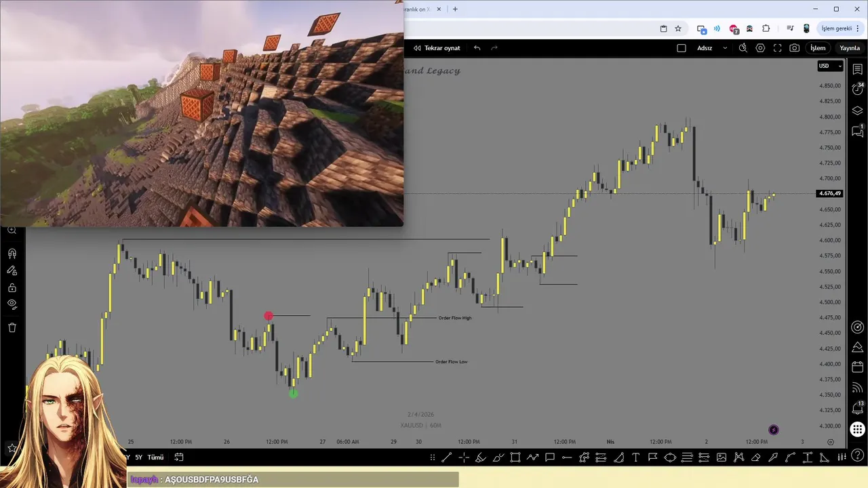Open the go-to-date calendar icon
This screenshot has width=868, height=488.
179,457
